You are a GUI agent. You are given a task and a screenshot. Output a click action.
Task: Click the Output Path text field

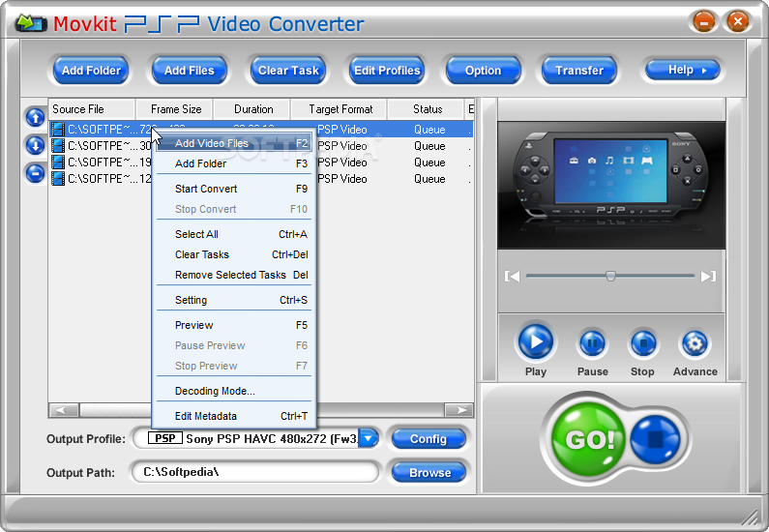(x=254, y=472)
